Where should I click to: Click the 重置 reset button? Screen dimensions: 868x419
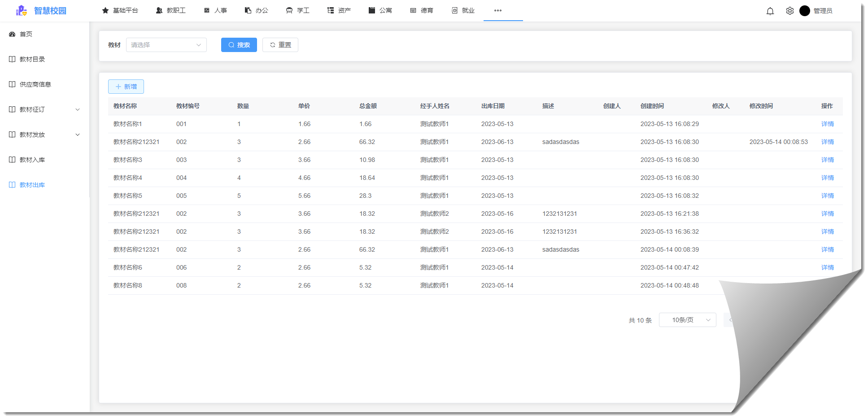pos(280,45)
